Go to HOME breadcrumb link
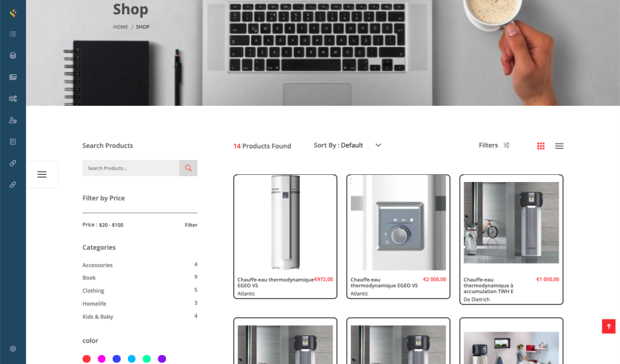The width and height of the screenshot is (620, 364). [121, 27]
